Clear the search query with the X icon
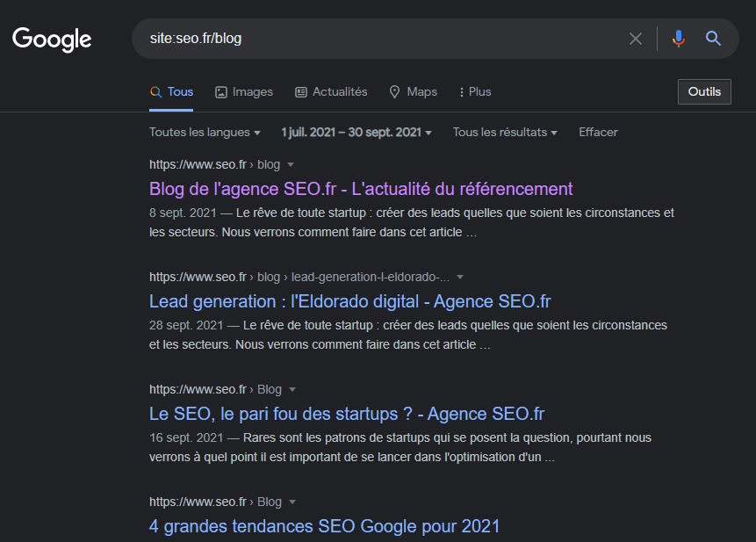Image resolution: width=756 pixels, height=542 pixels. point(636,39)
